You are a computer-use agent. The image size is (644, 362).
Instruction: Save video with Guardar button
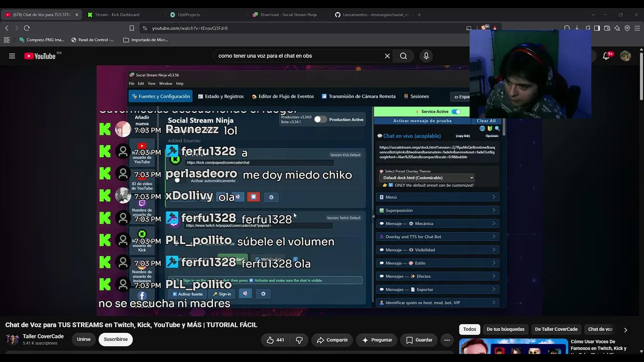pyautogui.click(x=419, y=340)
